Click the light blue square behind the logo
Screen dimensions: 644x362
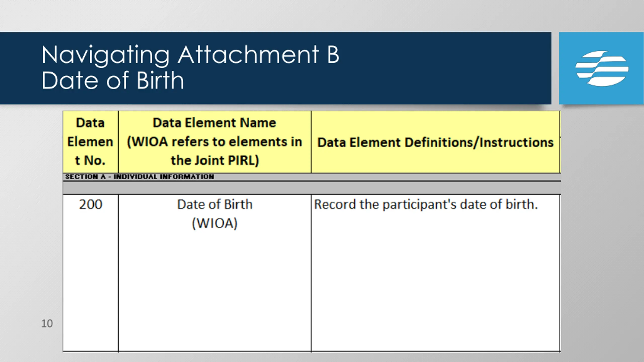[601, 68]
